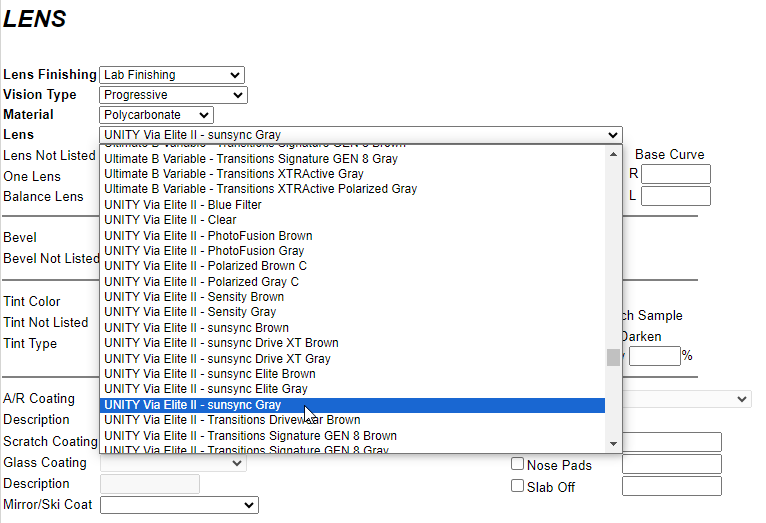Choose UNITY Via Elite II - sunsync Drive XT Brown
The height and width of the screenshot is (523, 766).
pyautogui.click(x=221, y=343)
